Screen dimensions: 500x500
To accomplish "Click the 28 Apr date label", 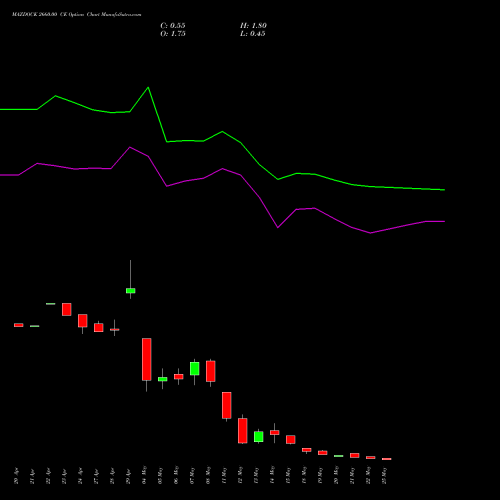I will pos(112,476).
